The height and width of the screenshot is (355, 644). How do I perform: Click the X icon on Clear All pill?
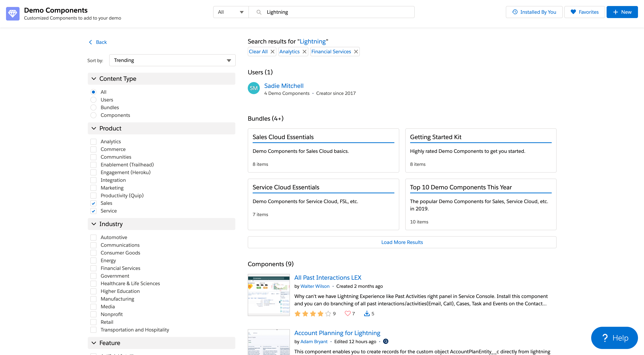click(272, 52)
